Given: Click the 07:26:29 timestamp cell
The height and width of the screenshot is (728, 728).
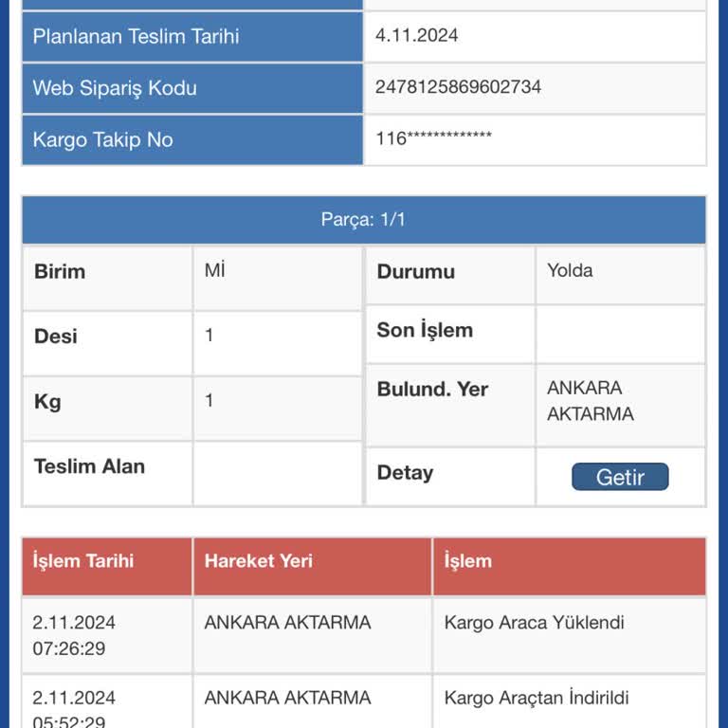Looking at the screenshot, I should (68, 648).
